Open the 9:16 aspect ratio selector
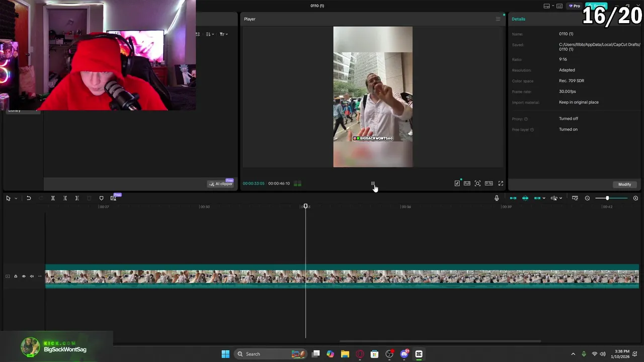This screenshot has height=362, width=644. tap(489, 184)
